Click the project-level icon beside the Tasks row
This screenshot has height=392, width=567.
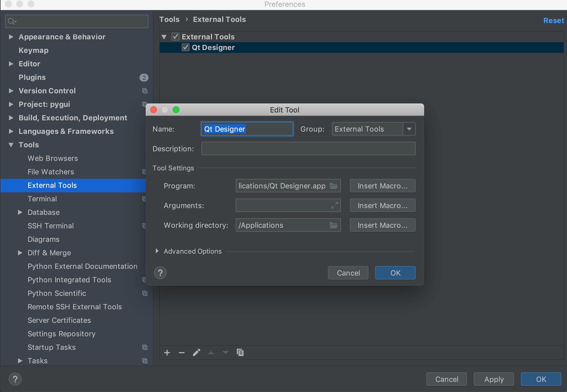click(145, 361)
